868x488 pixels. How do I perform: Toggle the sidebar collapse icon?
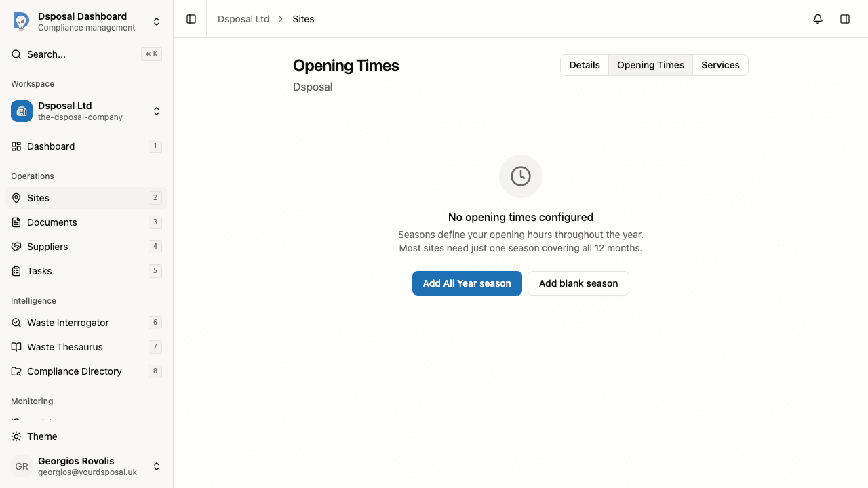[191, 18]
